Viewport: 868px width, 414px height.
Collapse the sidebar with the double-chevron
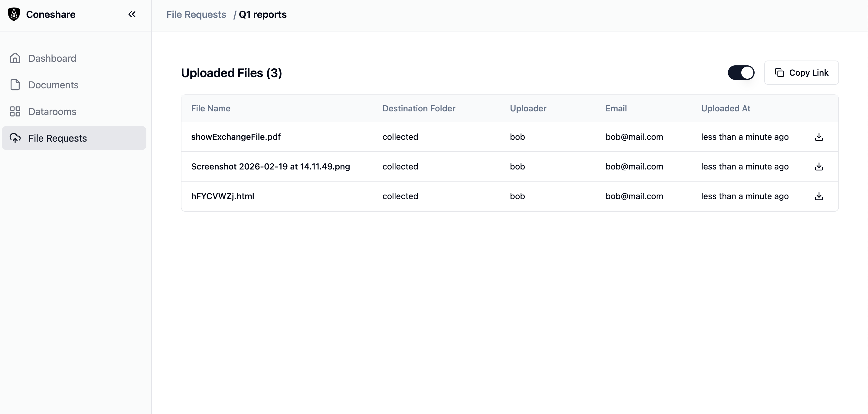click(x=132, y=14)
